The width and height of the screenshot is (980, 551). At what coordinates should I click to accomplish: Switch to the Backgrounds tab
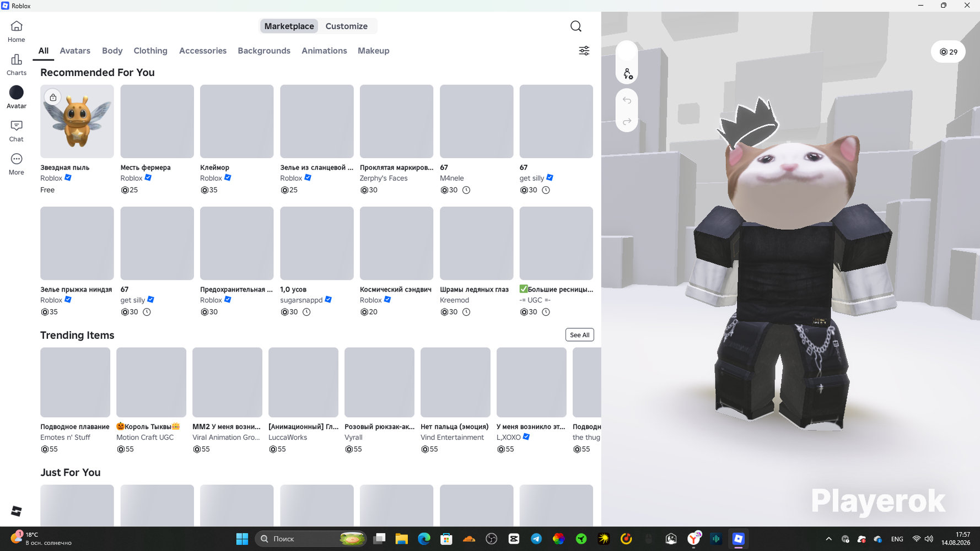(264, 51)
